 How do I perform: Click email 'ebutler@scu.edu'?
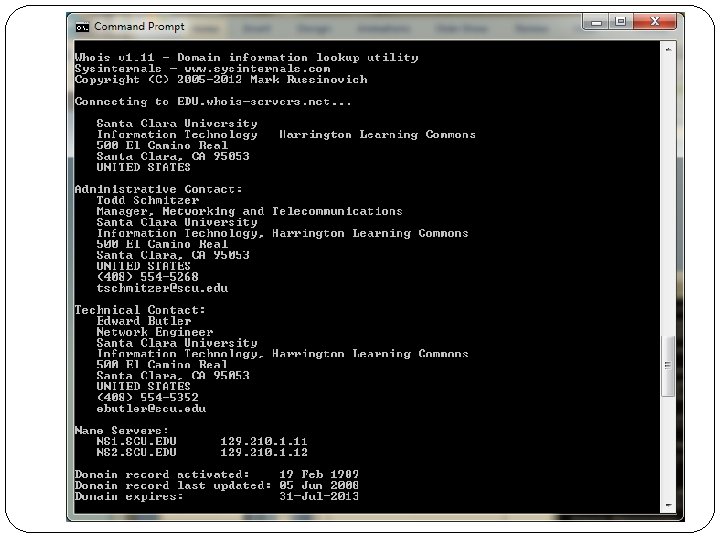151,408
